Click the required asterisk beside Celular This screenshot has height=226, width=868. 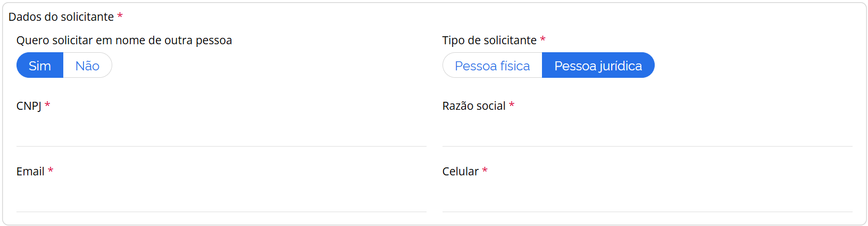[485, 171]
